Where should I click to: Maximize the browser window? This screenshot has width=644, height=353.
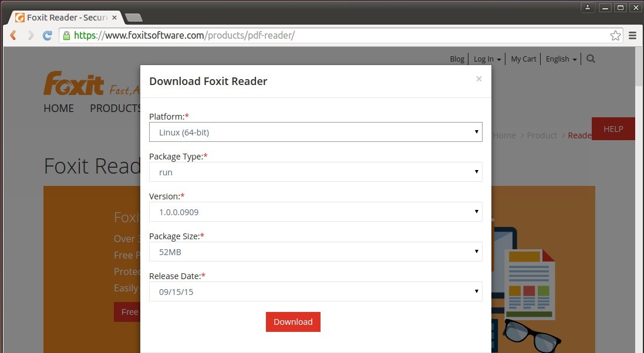[621, 8]
